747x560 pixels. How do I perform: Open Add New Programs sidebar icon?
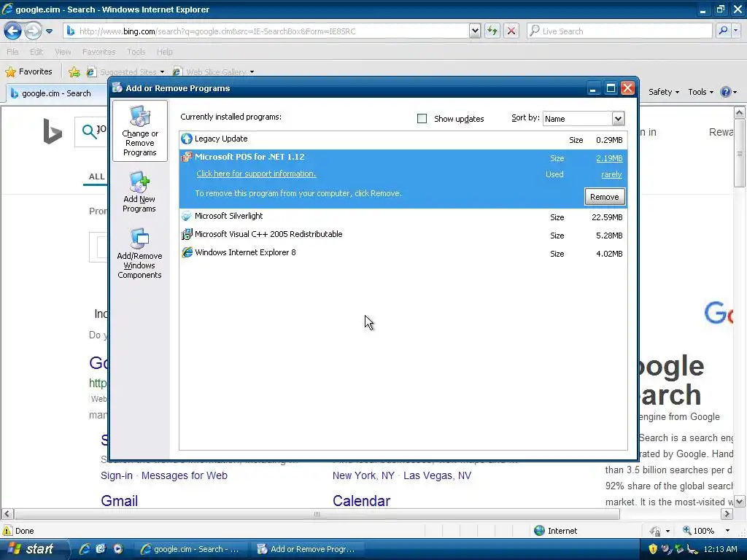pos(139,182)
